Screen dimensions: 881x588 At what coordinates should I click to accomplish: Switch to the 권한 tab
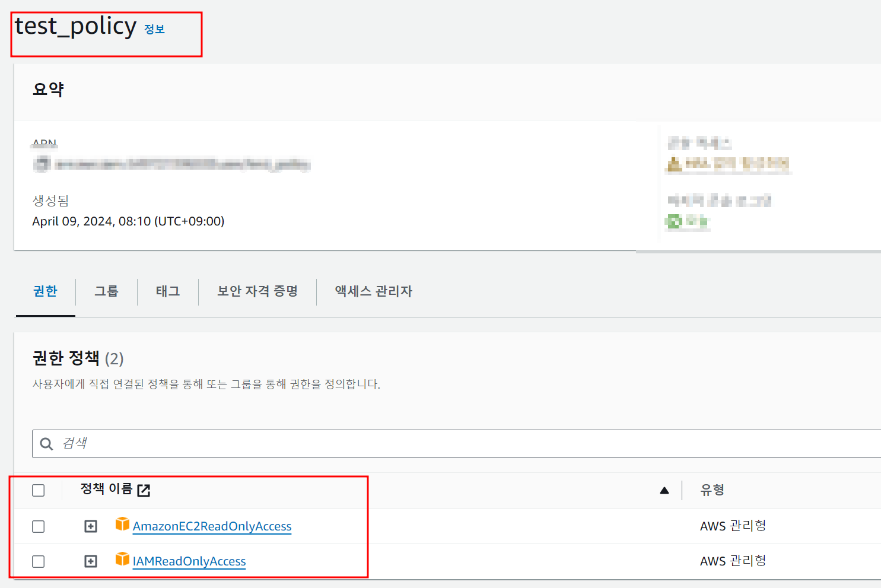click(45, 291)
